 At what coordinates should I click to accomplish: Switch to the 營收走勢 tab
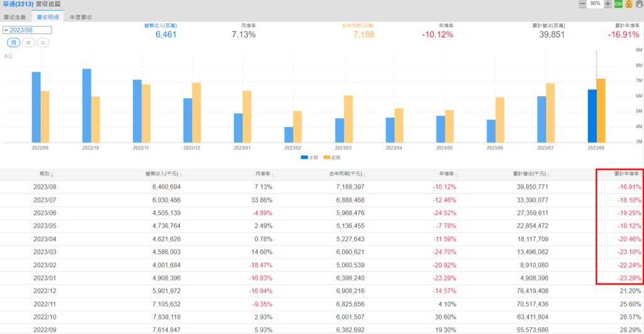coord(15,17)
